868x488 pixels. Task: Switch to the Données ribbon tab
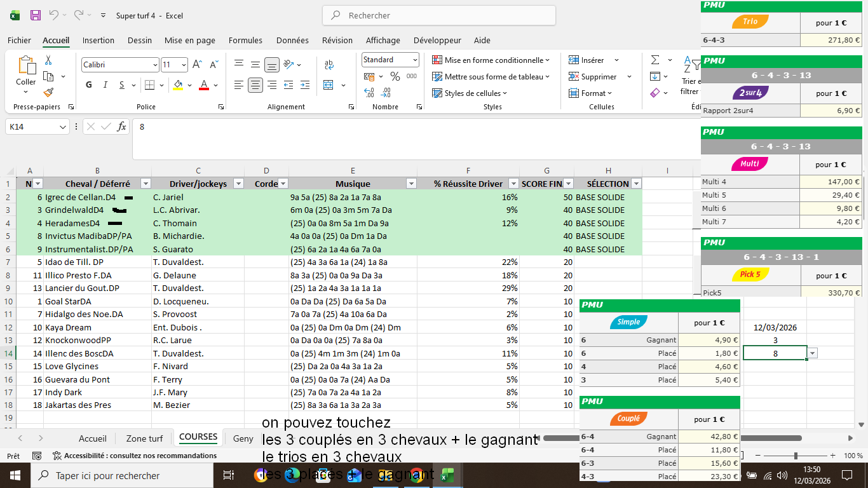point(292,40)
